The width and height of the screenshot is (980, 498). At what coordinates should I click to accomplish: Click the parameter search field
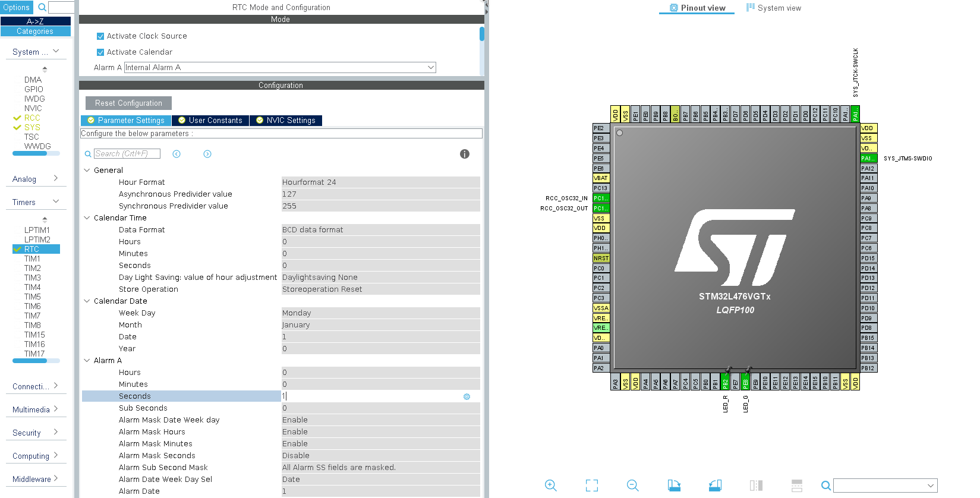coord(127,154)
